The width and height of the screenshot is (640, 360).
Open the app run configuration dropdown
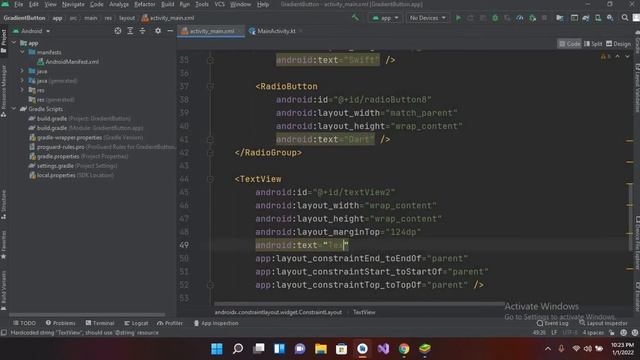click(x=385, y=18)
